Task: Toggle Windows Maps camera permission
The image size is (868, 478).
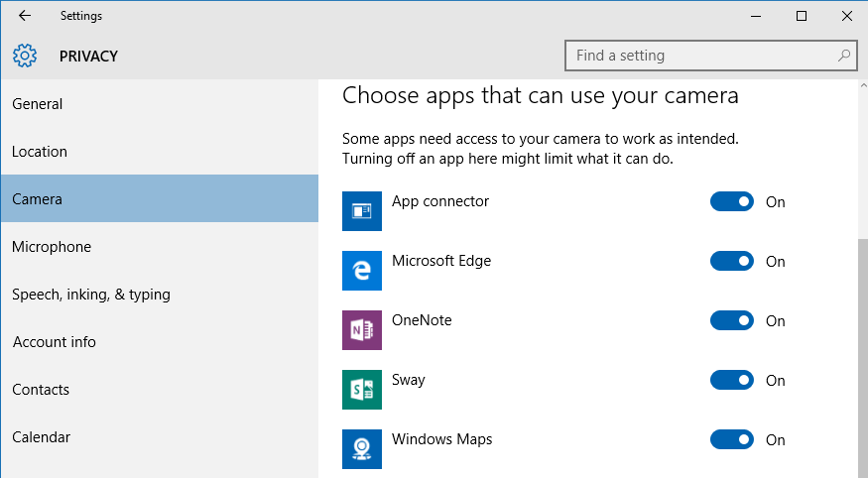Action: pos(732,440)
